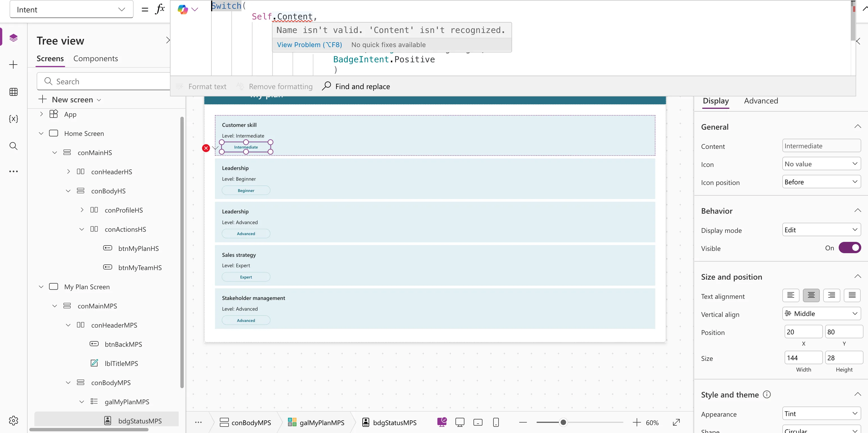
Task: Click the zoom slider handle
Action: click(563, 422)
